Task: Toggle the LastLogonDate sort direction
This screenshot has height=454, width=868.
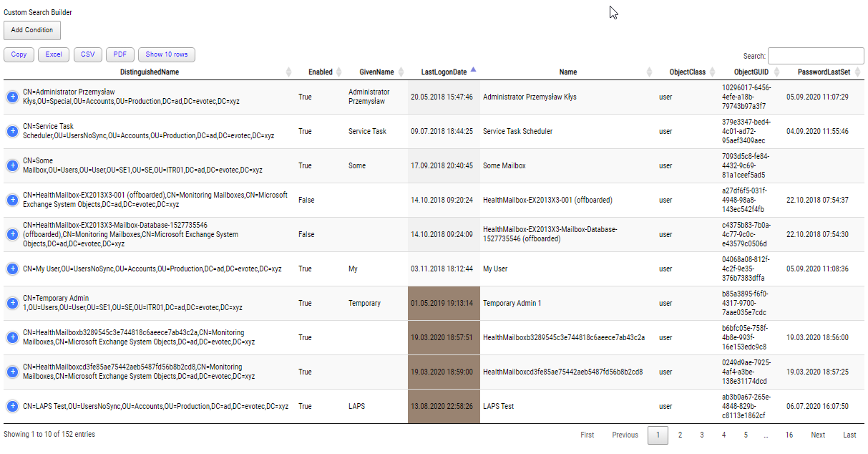Action: tap(444, 72)
